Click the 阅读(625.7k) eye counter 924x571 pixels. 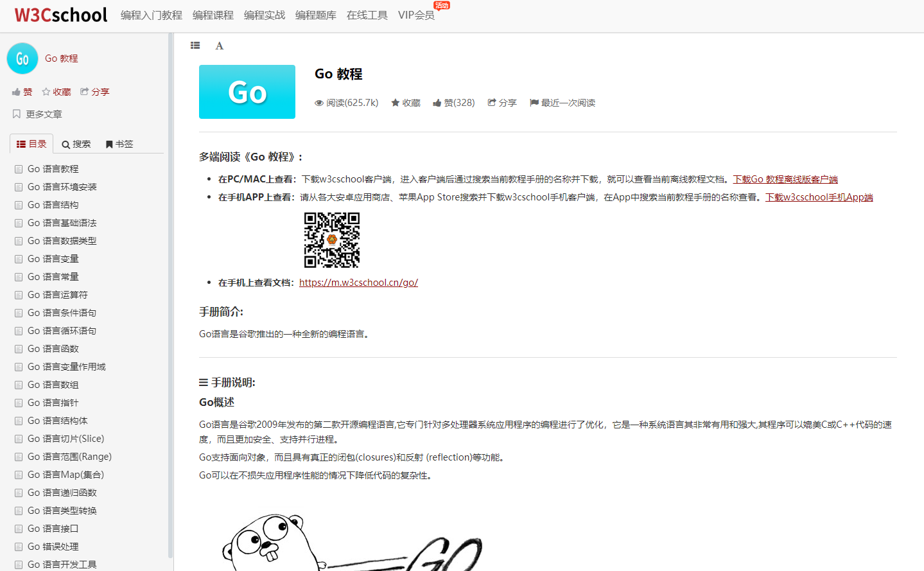(x=346, y=103)
